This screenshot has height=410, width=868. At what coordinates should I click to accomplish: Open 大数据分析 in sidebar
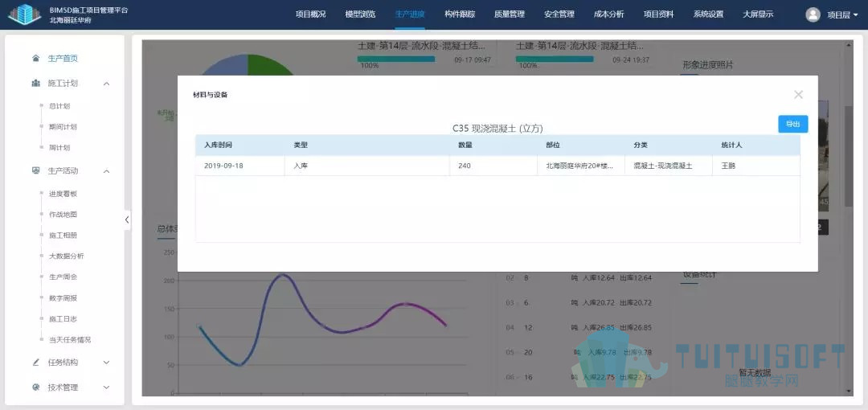point(67,256)
